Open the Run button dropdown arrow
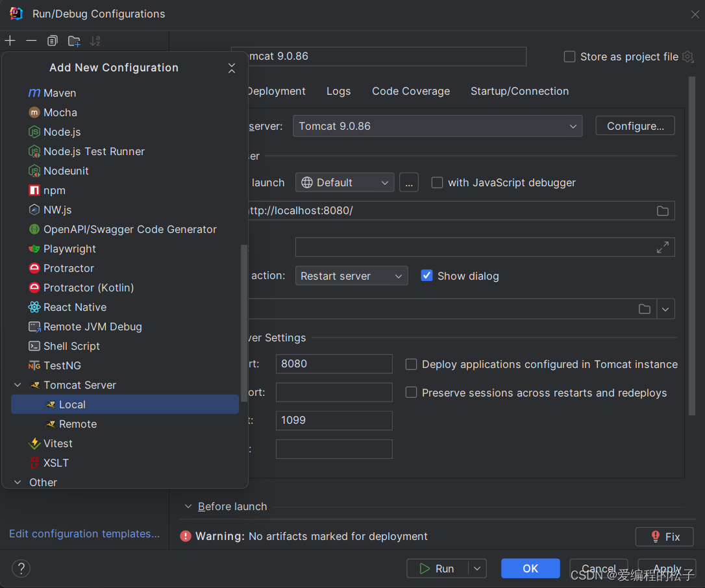The image size is (705, 588). pos(477,569)
